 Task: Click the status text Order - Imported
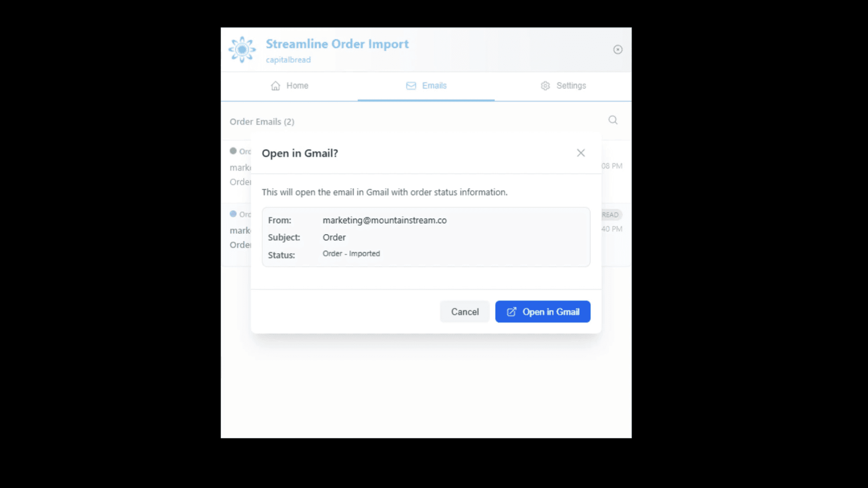[351, 254]
